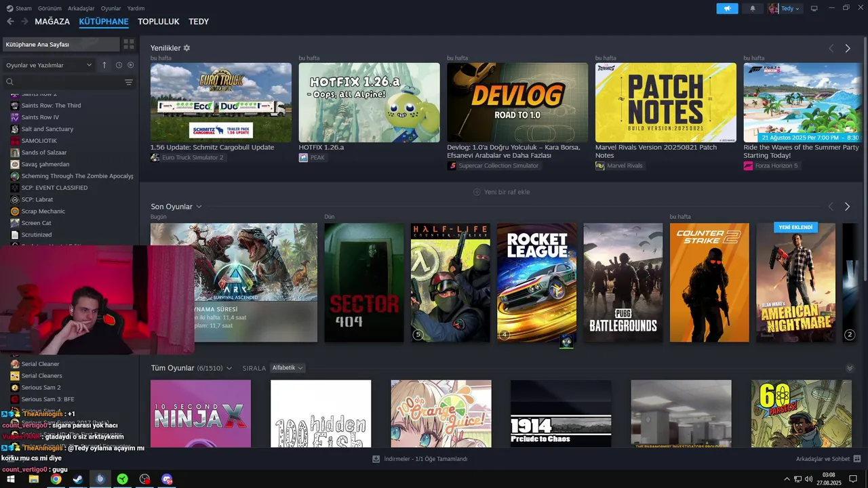Open the Steam menu

click(x=20, y=8)
